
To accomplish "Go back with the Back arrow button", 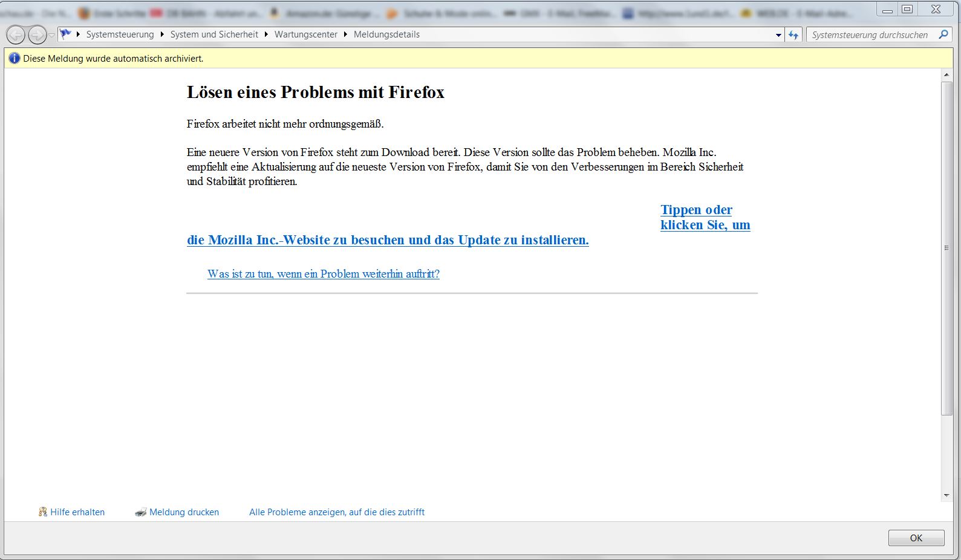I will pyautogui.click(x=16, y=35).
